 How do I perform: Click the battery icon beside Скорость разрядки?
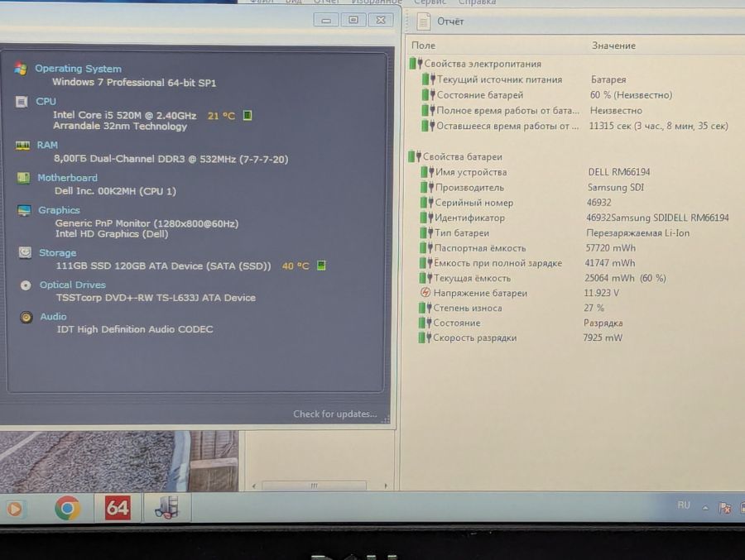coord(425,337)
